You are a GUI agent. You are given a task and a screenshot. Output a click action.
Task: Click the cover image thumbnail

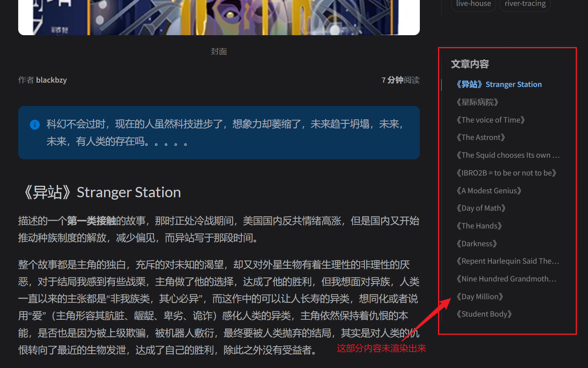pos(219,17)
